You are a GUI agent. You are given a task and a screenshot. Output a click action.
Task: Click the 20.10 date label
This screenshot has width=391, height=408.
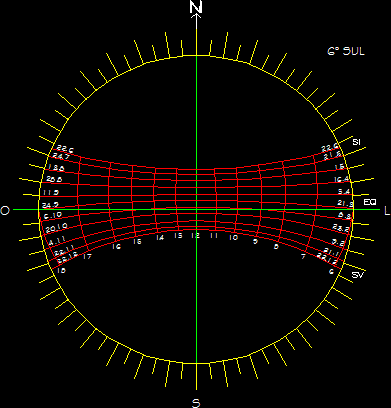pyautogui.click(x=57, y=228)
